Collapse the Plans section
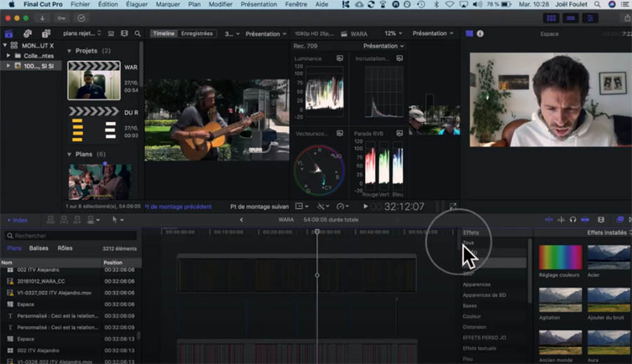Image resolution: width=632 pixels, height=364 pixels. (x=70, y=154)
